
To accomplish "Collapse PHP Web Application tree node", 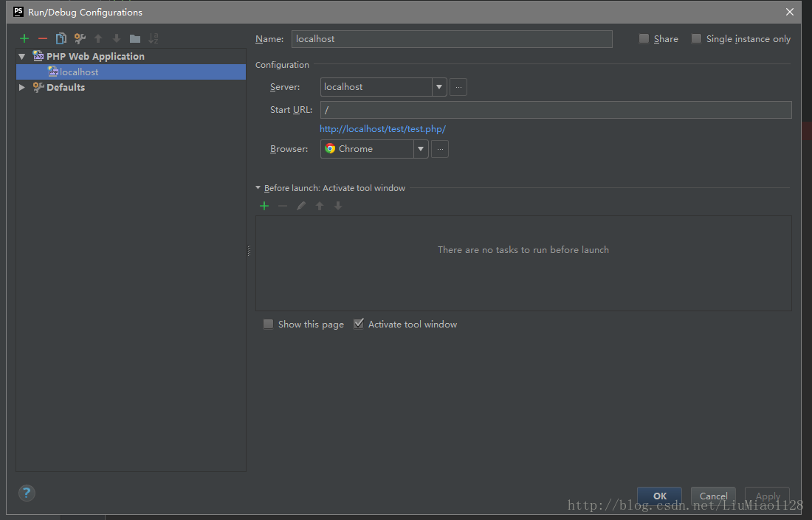I will [x=21, y=56].
